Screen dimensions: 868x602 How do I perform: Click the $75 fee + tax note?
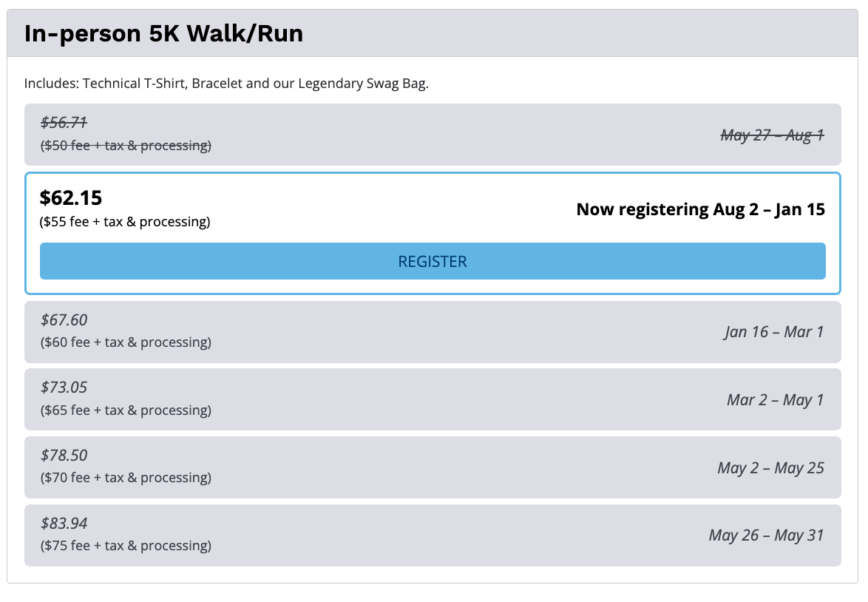[x=126, y=546]
